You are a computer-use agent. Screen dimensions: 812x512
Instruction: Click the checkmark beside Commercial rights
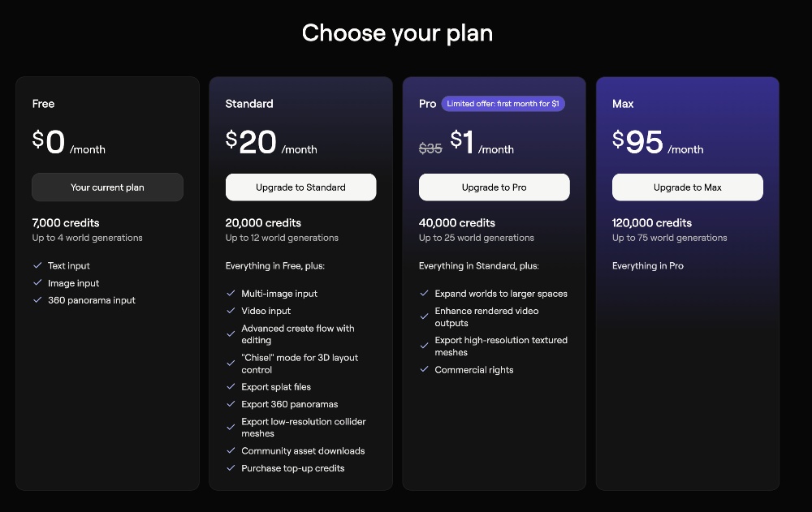pyautogui.click(x=424, y=370)
